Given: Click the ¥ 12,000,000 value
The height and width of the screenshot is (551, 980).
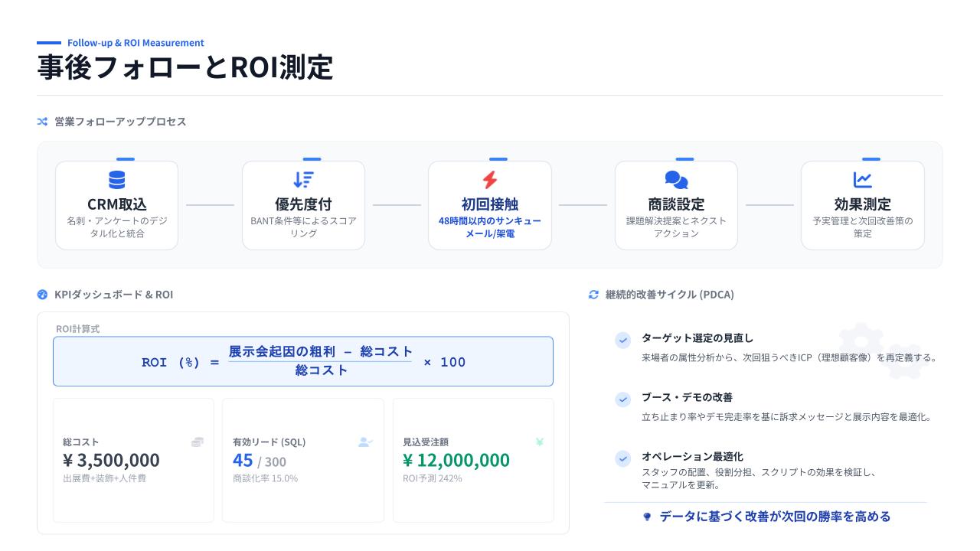Looking at the screenshot, I should click(456, 460).
